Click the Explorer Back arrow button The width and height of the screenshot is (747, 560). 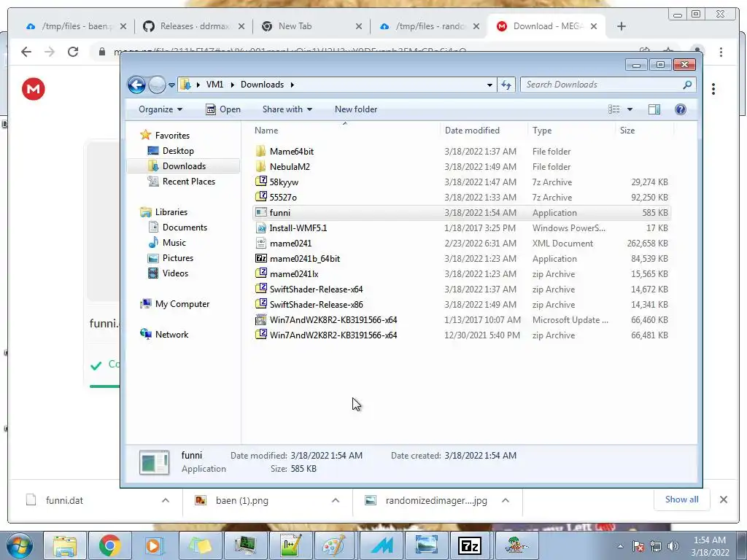pyautogui.click(x=136, y=85)
